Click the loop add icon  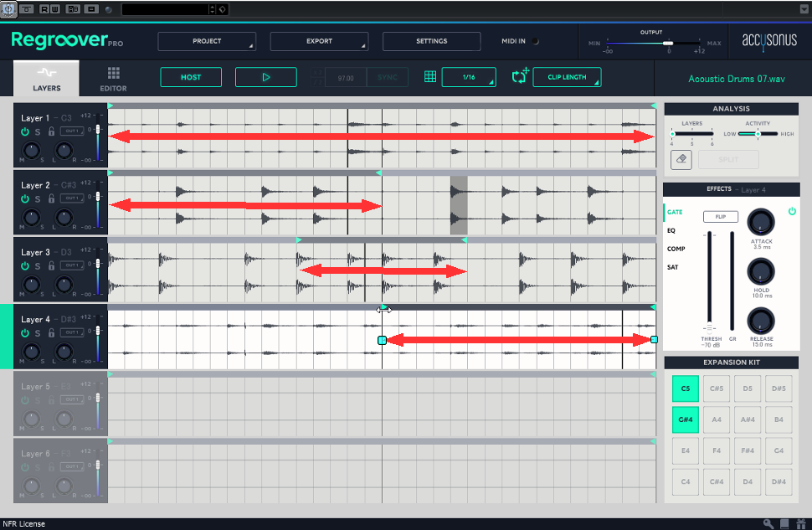521,75
